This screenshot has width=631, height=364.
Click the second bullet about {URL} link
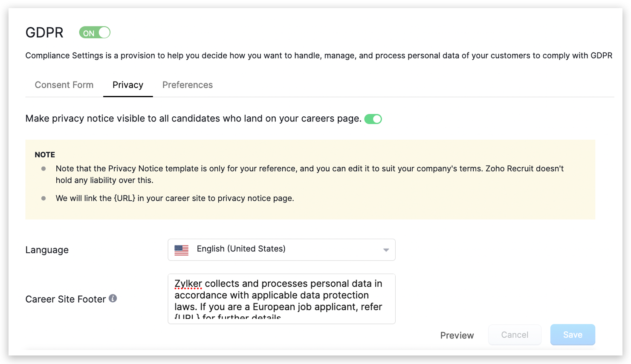coord(175,198)
